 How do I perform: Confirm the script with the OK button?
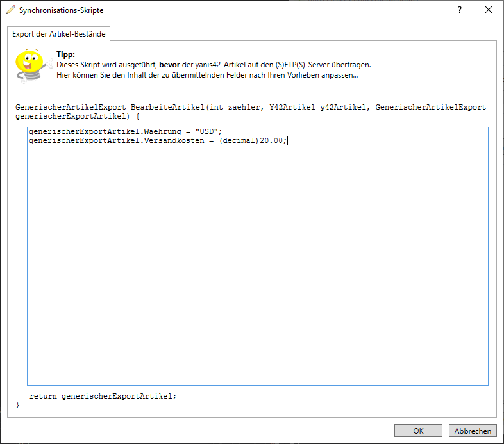coord(418,431)
